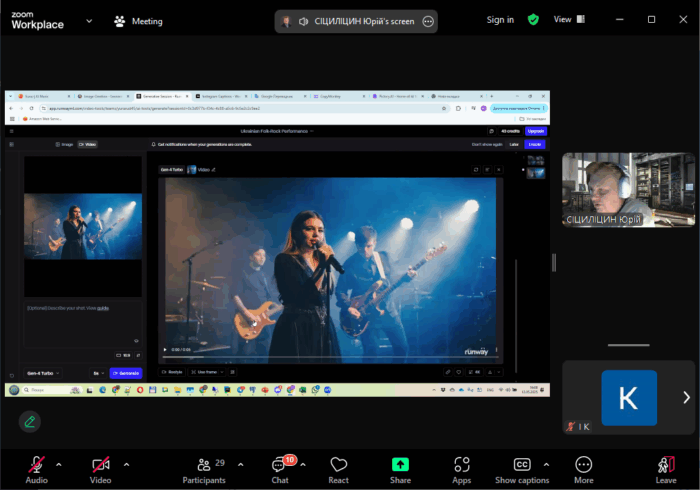Click the React heart icon
Image resolution: width=700 pixels, height=490 pixels.
(339, 465)
